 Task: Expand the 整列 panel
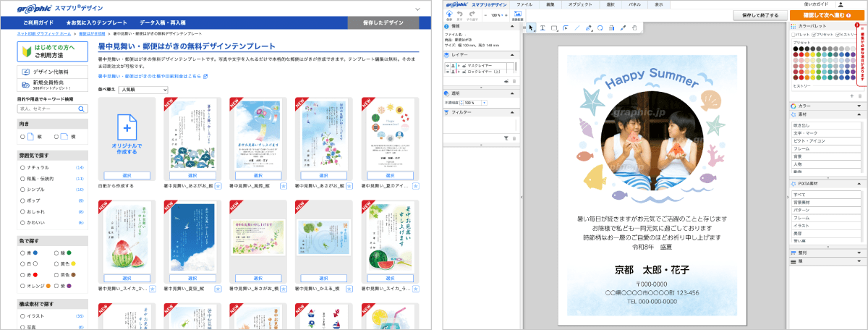point(859,253)
